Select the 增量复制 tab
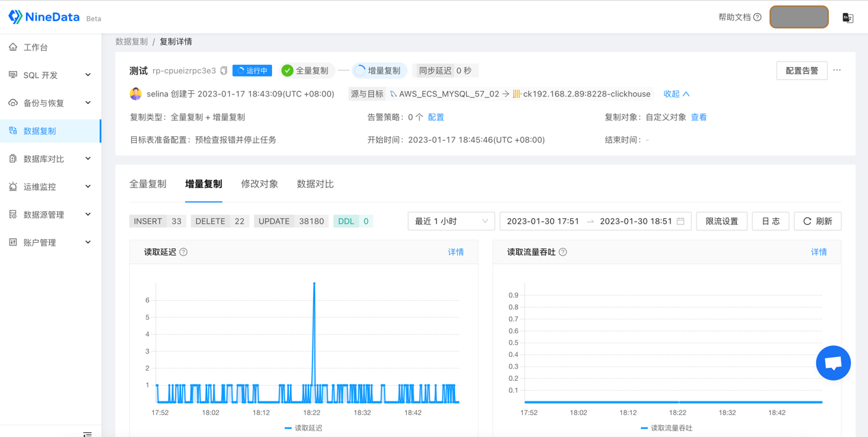Screen dimensions: 868x437 click(x=204, y=184)
